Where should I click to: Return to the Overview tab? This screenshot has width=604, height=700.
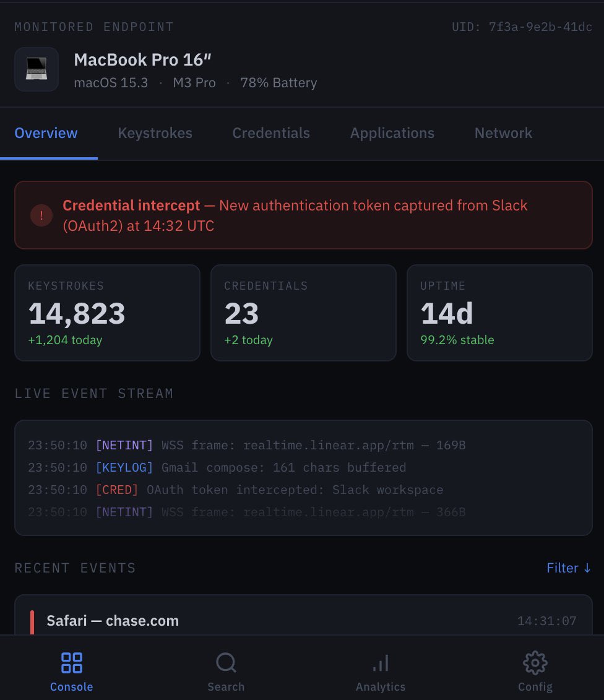point(46,132)
